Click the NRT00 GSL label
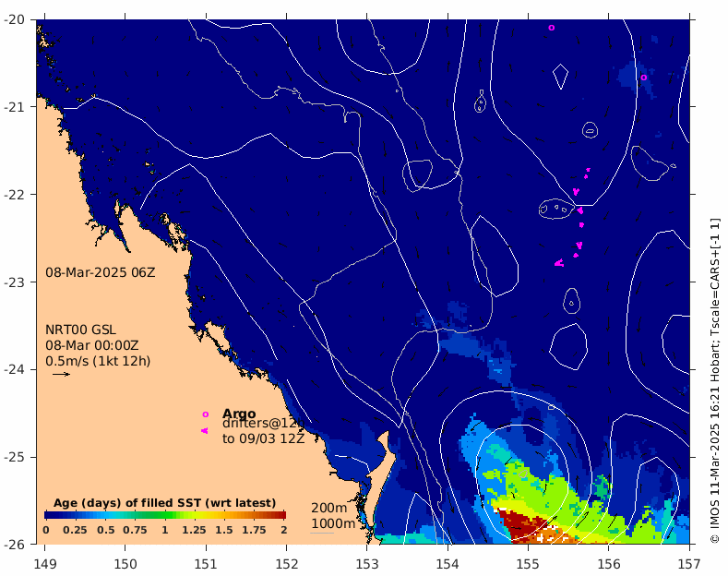 click(x=80, y=330)
